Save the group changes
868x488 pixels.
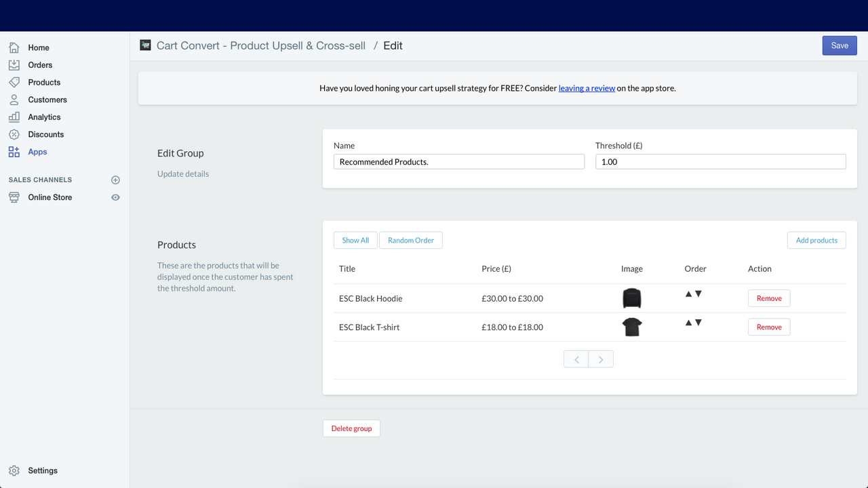(839, 45)
